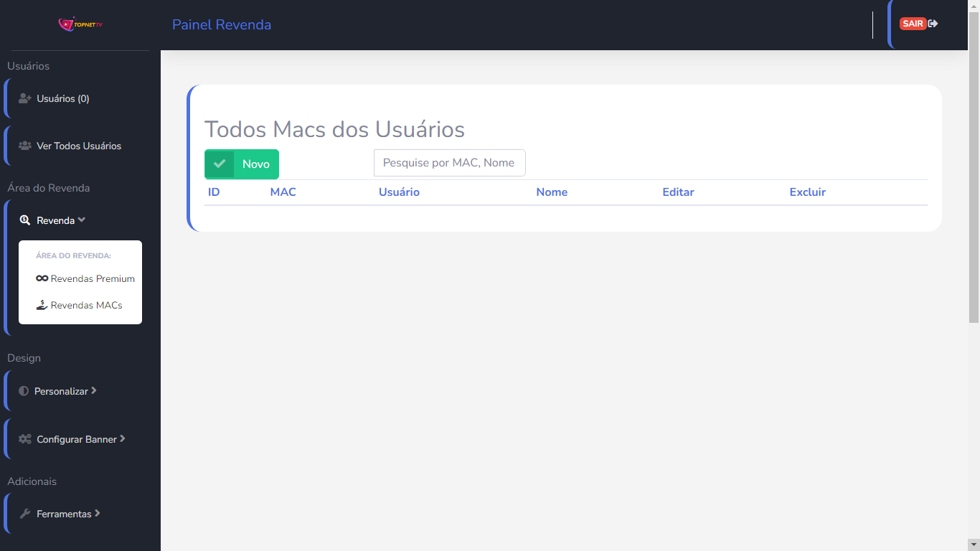
Task: Expand the Personalizar chevron
Action: click(94, 391)
